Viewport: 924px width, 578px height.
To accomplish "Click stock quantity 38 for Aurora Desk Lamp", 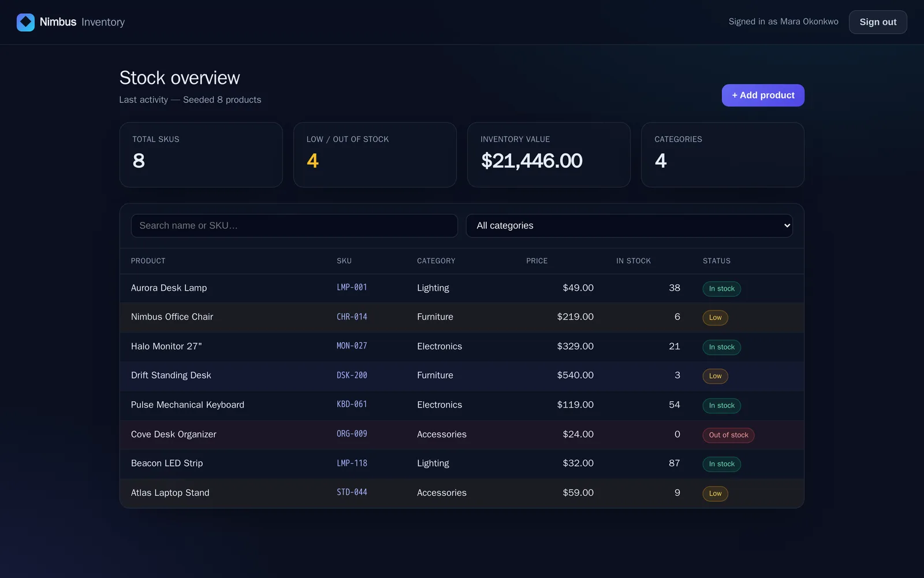I will (675, 288).
